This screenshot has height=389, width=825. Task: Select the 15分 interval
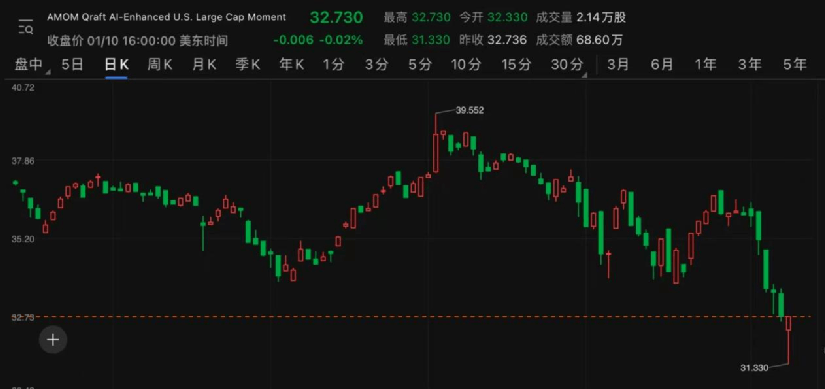pos(516,65)
